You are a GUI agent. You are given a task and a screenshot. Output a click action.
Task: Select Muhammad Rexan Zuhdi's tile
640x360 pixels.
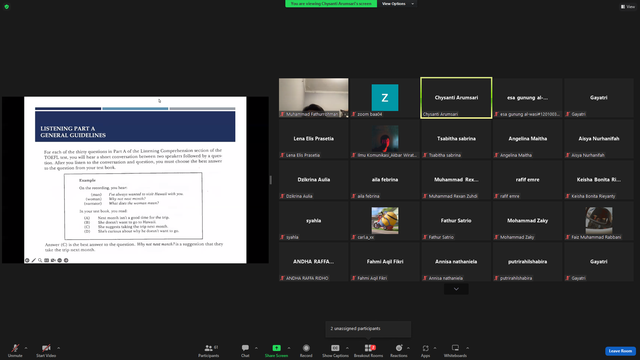point(456,180)
